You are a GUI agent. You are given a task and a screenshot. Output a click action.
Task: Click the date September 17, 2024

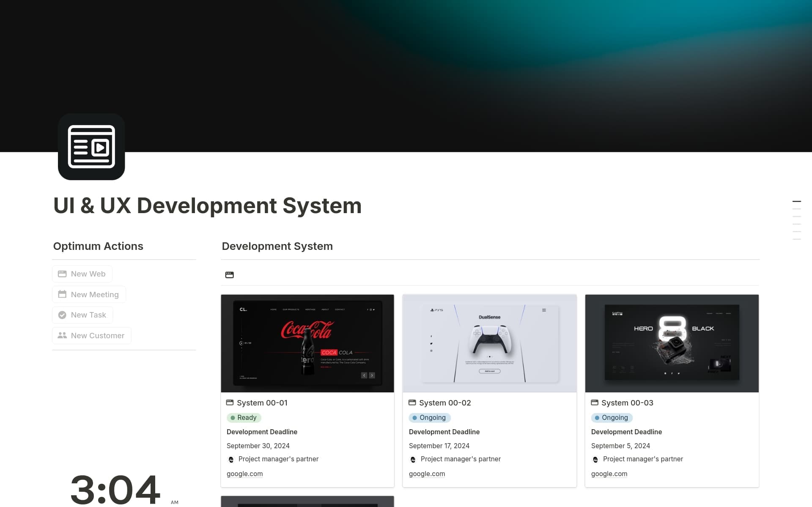click(439, 446)
